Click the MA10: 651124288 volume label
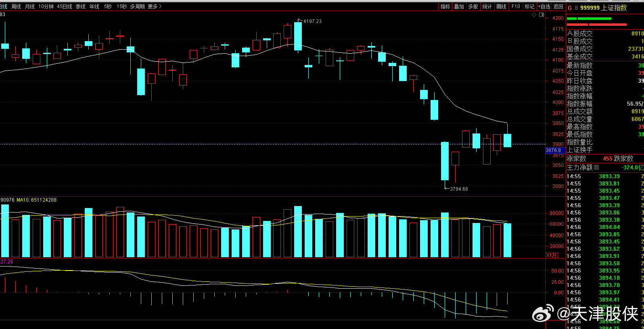The width and height of the screenshot is (644, 329). [36, 200]
